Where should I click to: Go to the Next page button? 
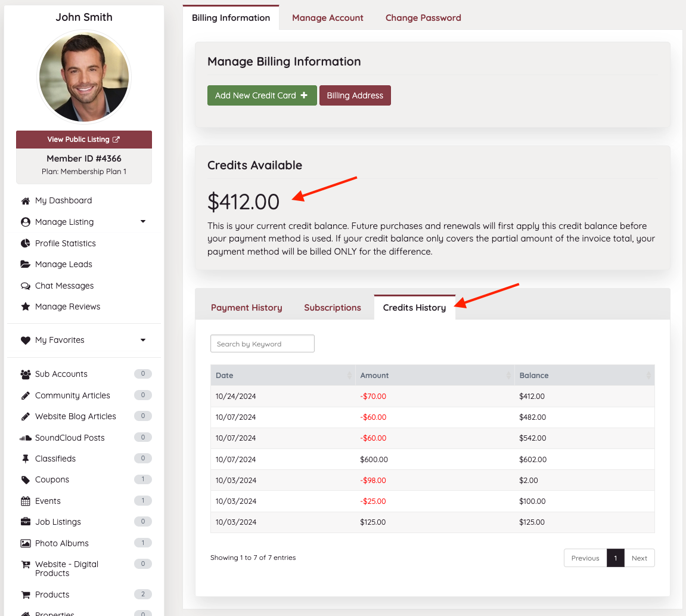click(639, 558)
